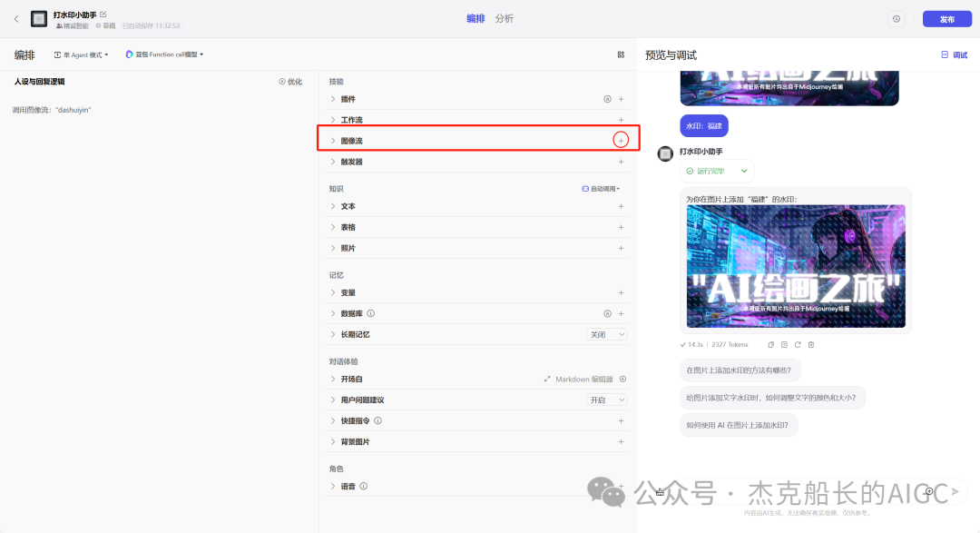Expand the 触发器 section

point(332,162)
